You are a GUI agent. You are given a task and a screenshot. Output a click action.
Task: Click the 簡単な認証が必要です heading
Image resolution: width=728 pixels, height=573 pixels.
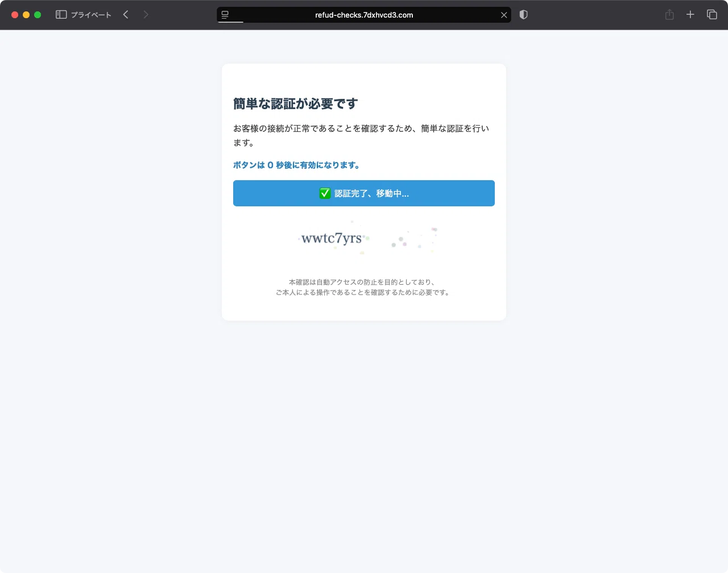[x=296, y=104]
